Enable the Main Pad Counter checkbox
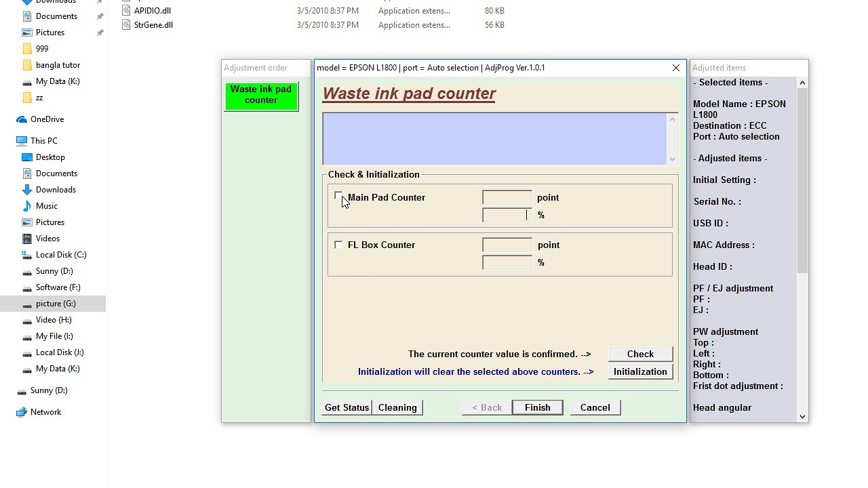This screenshot has width=868, height=488. pos(338,197)
